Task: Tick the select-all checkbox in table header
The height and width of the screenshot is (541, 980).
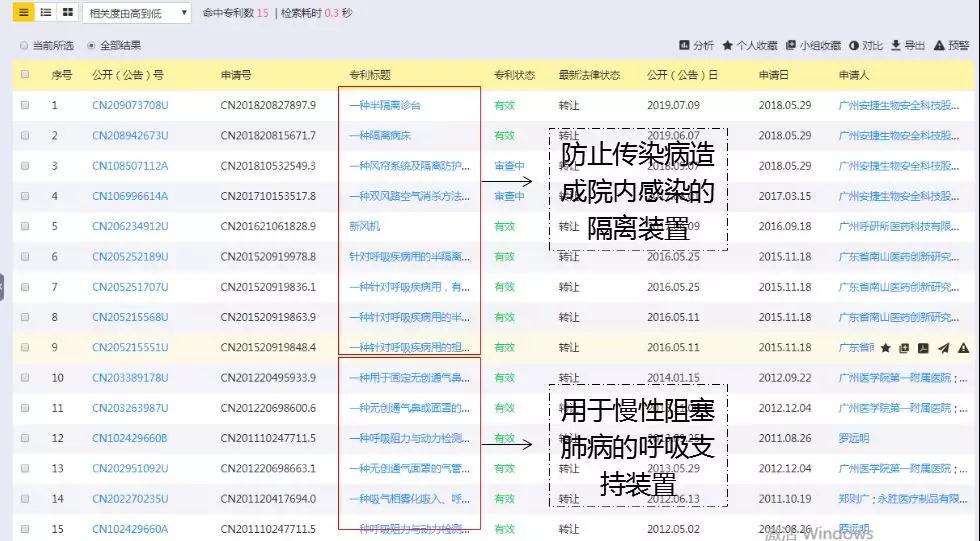Action: tap(25, 74)
